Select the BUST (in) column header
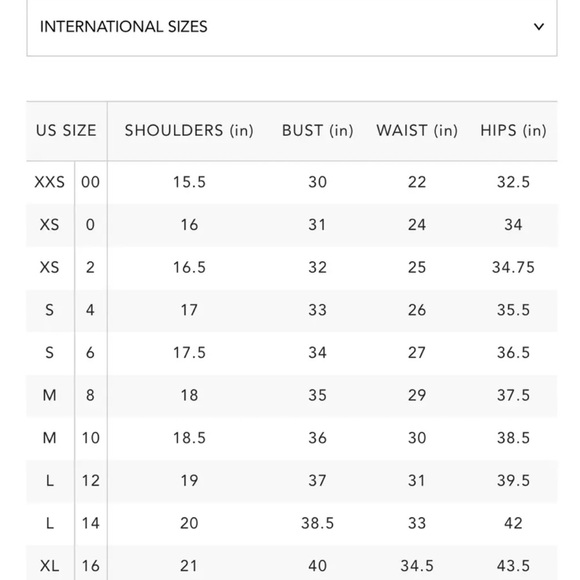Screen dimensions: 580x580 coord(317,131)
